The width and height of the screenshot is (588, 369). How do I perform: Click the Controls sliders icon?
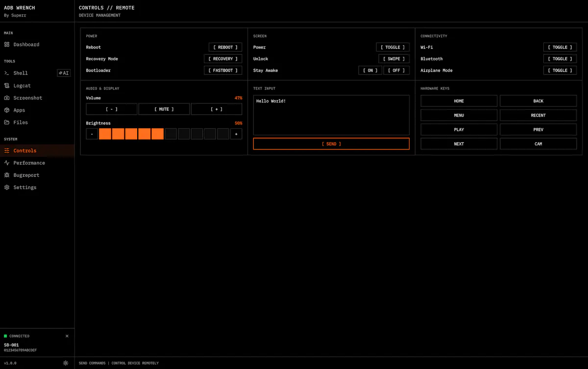[7, 150]
